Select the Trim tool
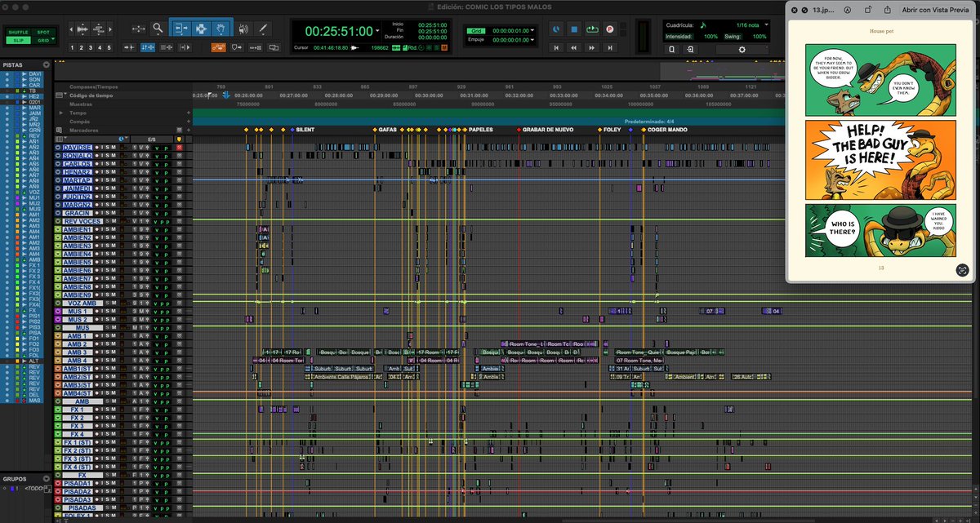The height and width of the screenshot is (523, 980). click(x=180, y=29)
